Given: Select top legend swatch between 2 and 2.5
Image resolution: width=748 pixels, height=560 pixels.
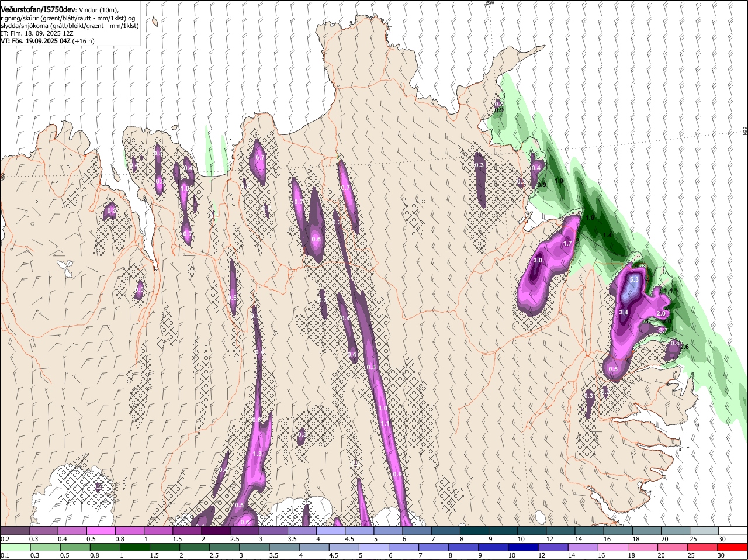Looking at the screenshot, I should [216, 531].
